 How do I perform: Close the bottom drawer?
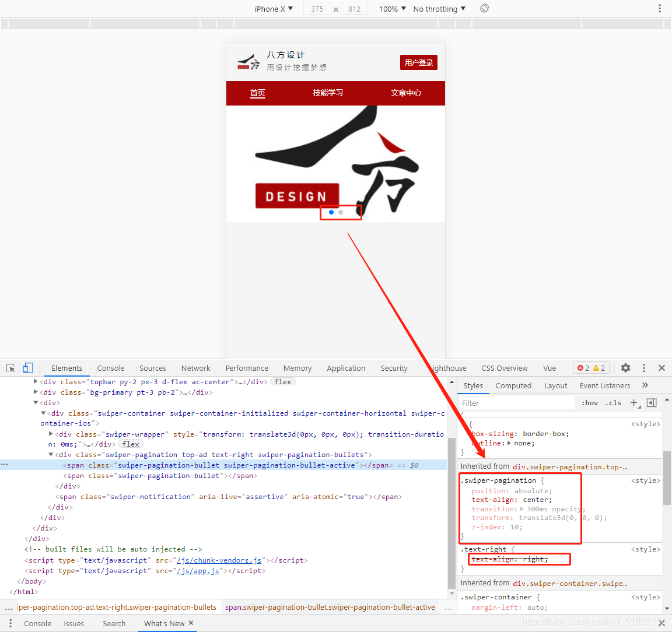(x=661, y=623)
